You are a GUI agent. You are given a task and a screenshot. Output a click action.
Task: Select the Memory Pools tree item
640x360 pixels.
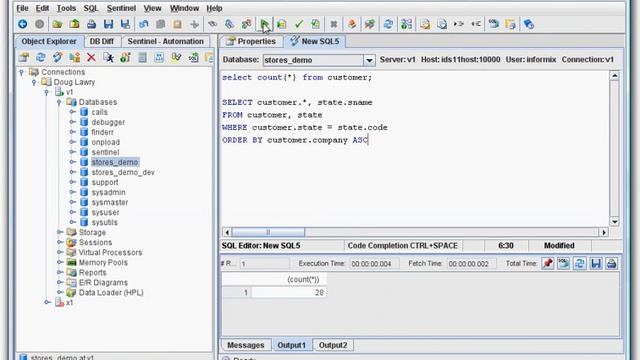(x=103, y=262)
